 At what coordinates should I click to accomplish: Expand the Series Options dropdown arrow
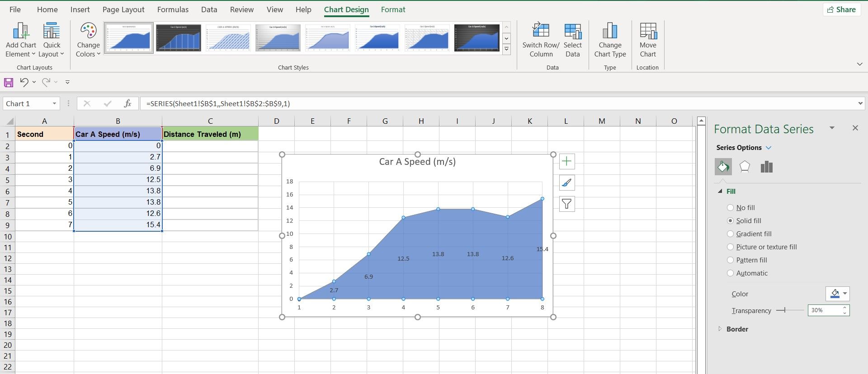769,148
